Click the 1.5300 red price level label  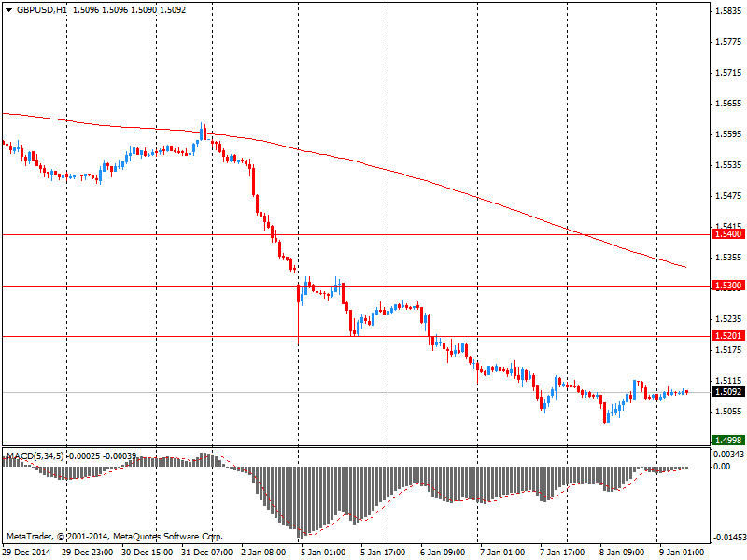pos(728,286)
